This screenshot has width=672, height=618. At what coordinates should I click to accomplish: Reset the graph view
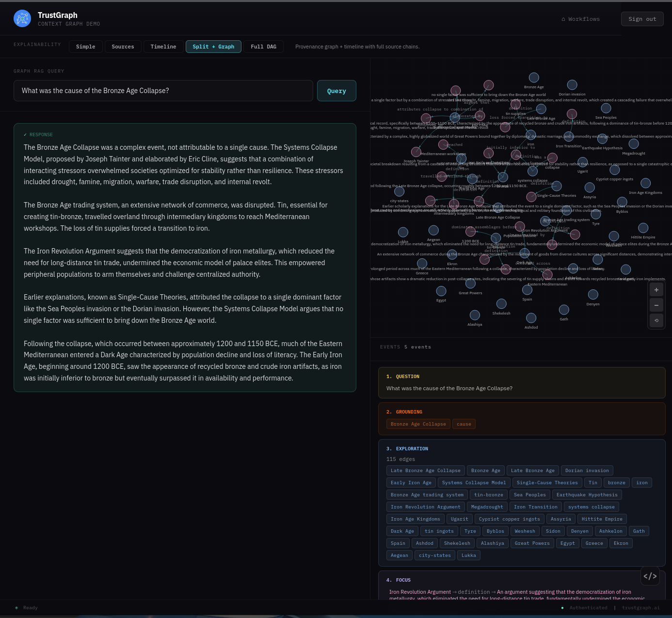coord(656,320)
